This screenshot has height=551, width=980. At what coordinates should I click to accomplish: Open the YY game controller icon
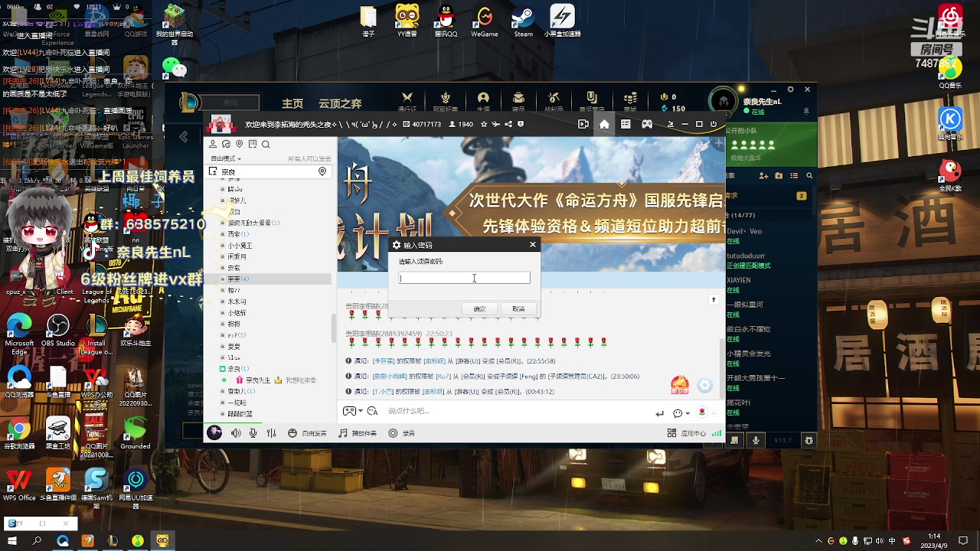click(x=647, y=124)
